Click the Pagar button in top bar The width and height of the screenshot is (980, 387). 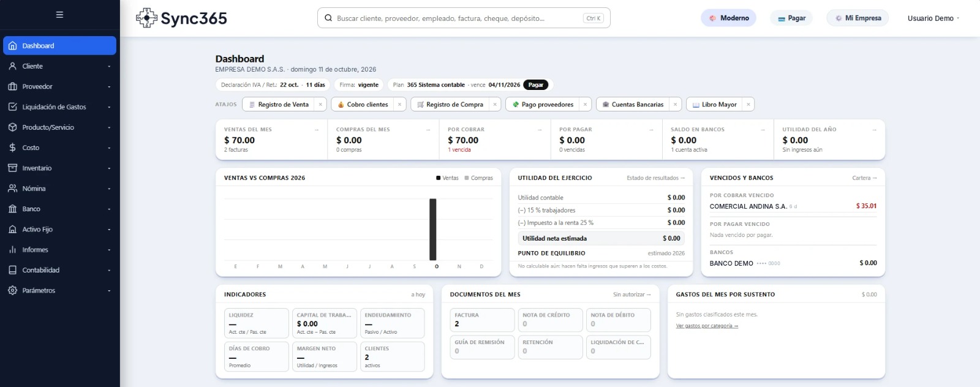click(x=791, y=18)
